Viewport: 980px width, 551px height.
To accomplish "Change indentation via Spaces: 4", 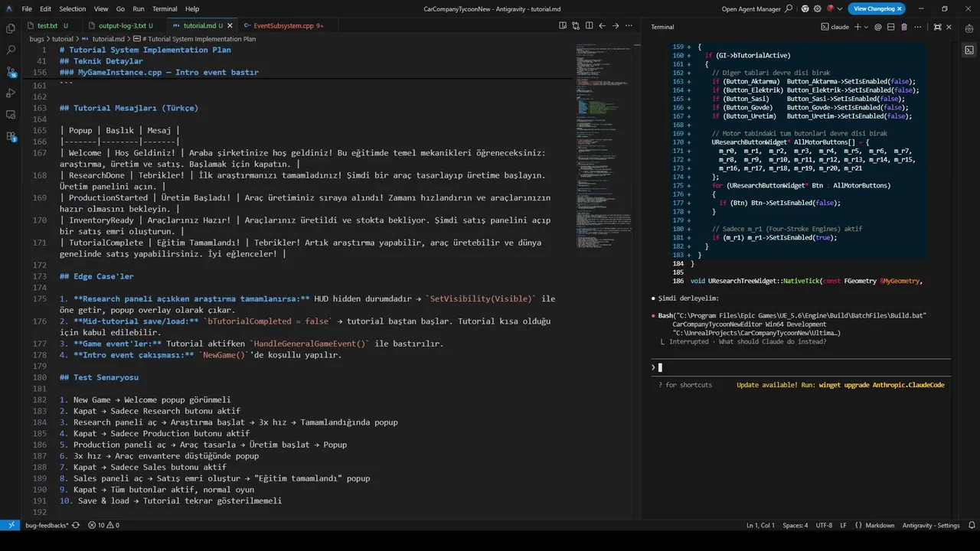I will click(795, 525).
